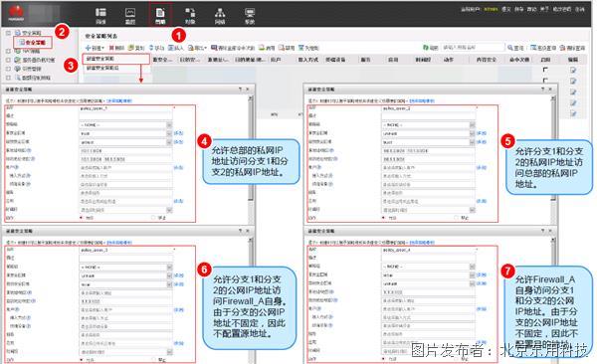This screenshot has height=364, width=597.
Task: Click 多选 link beside source zone, policy_ipsec_1
Action: (178, 133)
